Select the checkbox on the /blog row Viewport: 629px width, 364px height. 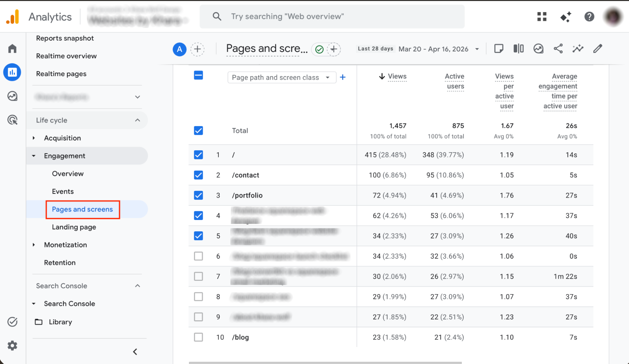(x=198, y=337)
